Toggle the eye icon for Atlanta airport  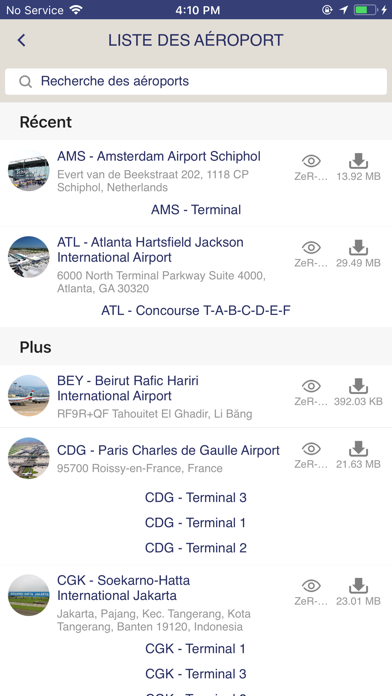click(x=311, y=247)
